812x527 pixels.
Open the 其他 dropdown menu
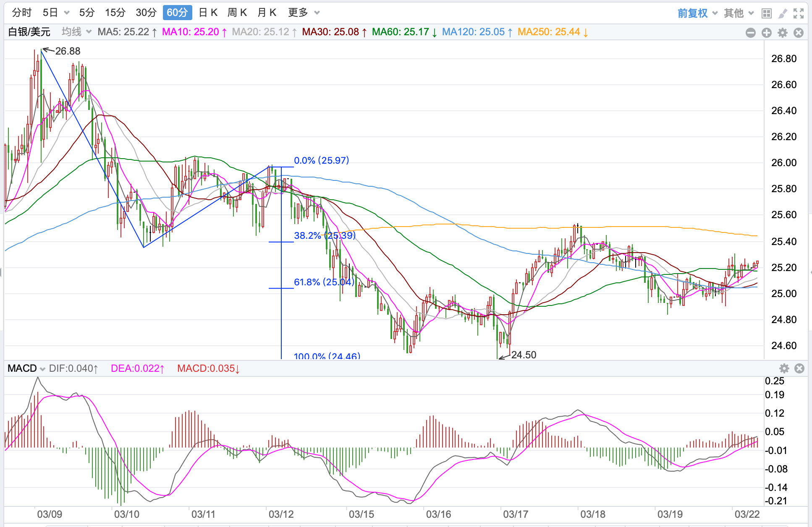739,13
